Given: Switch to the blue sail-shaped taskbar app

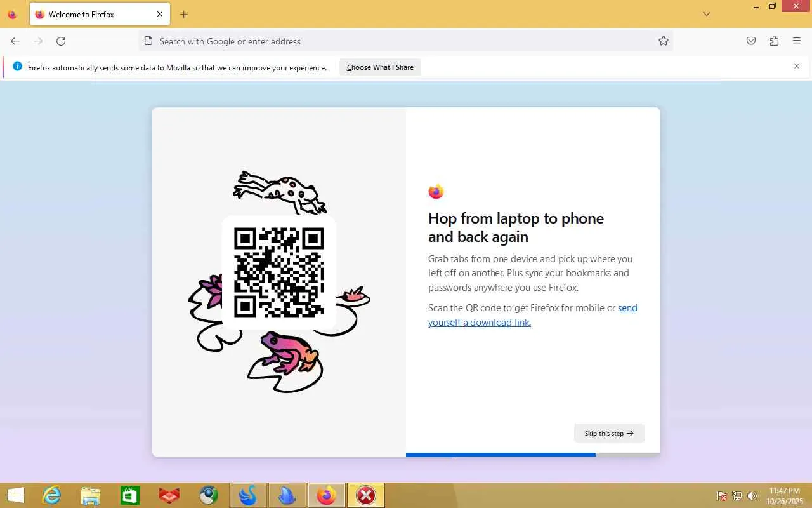Looking at the screenshot, I should (x=287, y=495).
